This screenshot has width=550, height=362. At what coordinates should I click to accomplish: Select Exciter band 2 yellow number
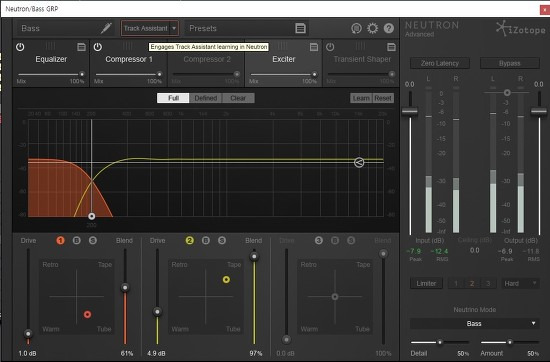point(189,240)
